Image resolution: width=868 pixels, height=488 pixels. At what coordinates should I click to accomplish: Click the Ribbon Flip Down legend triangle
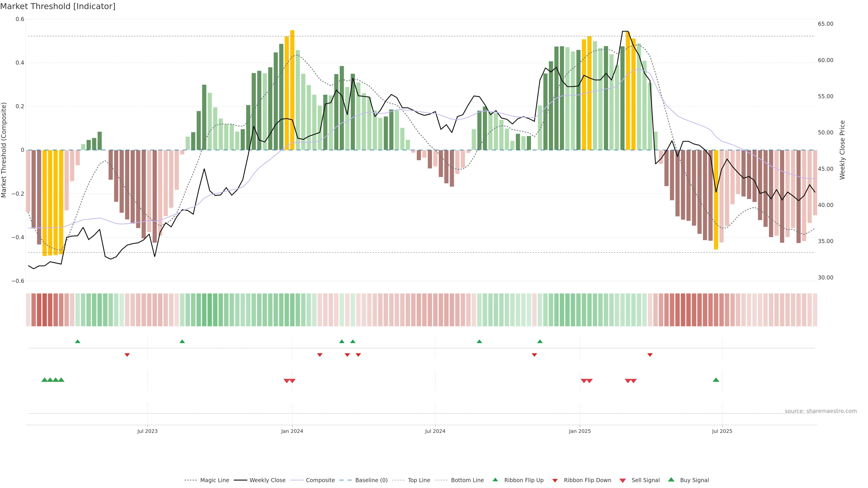(555, 481)
